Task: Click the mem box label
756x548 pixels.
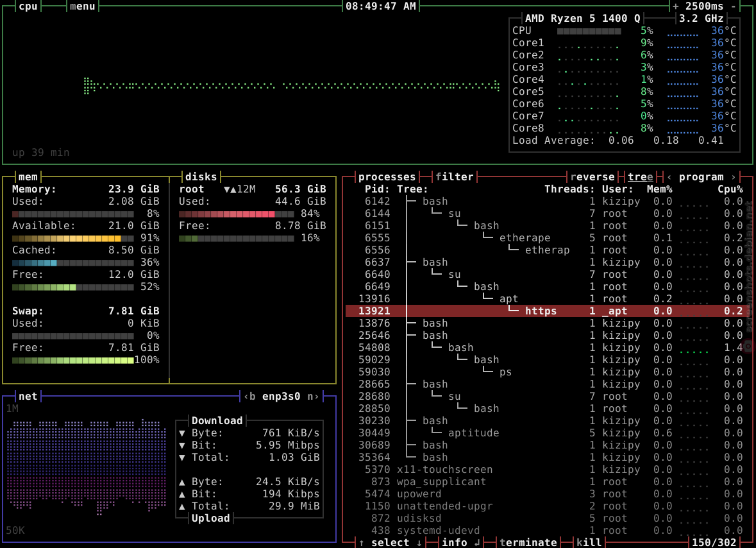Action: click(28, 177)
